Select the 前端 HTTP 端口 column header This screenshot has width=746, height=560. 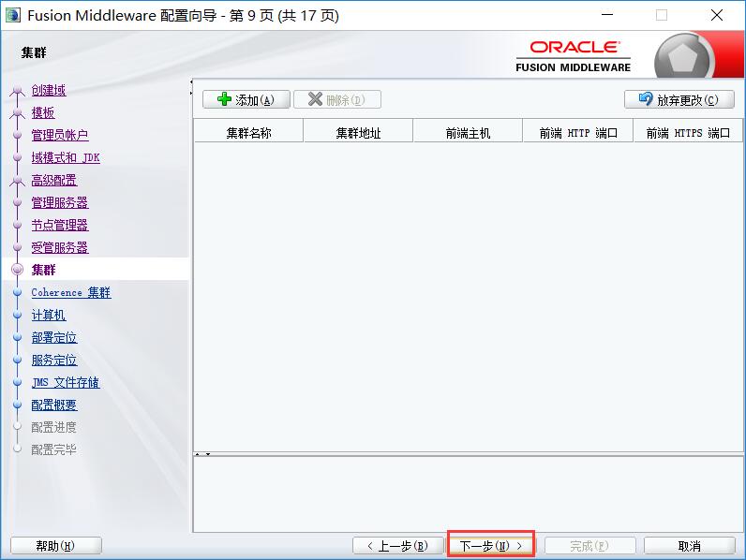coord(578,133)
